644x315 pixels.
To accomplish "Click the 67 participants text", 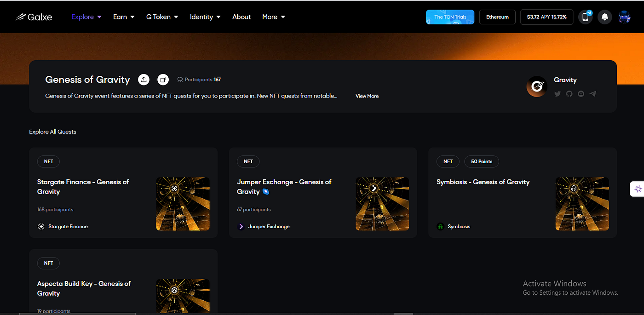I will pyautogui.click(x=253, y=210).
